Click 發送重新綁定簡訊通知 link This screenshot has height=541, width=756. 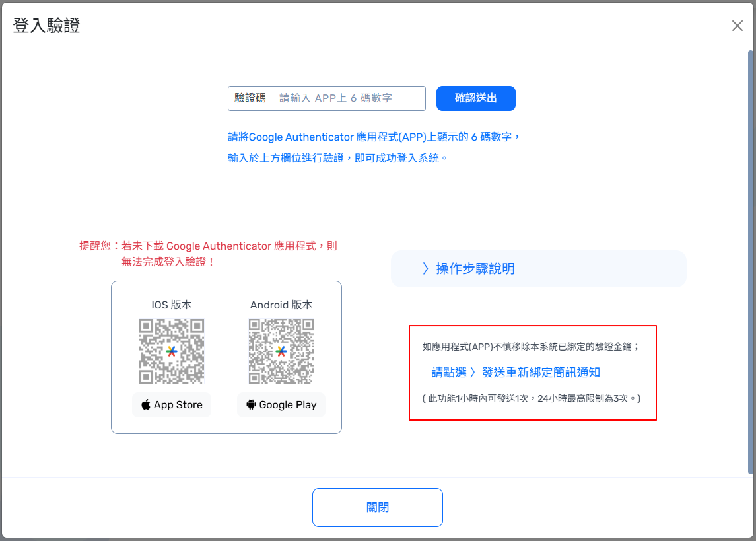(x=541, y=372)
